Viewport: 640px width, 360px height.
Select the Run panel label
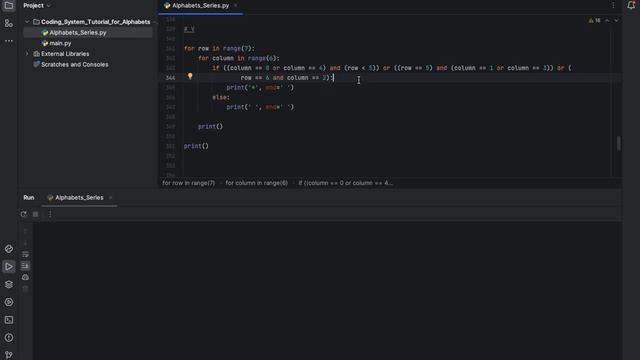[29, 198]
